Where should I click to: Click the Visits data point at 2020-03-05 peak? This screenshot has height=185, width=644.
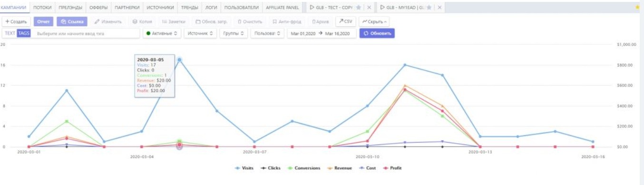(179, 60)
